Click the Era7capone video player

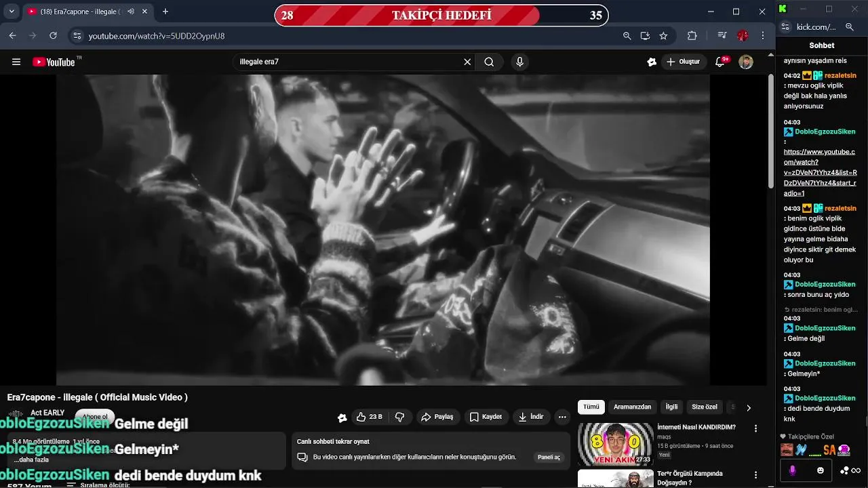(x=383, y=230)
